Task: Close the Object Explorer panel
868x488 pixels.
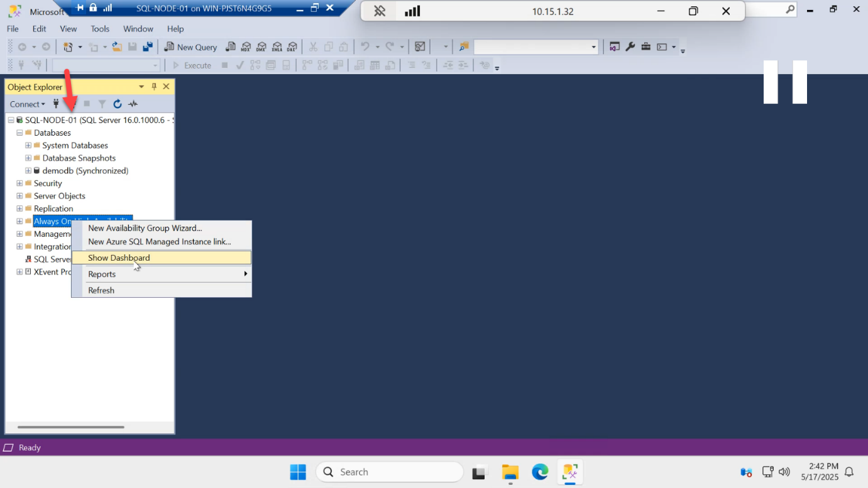Action: [x=166, y=87]
